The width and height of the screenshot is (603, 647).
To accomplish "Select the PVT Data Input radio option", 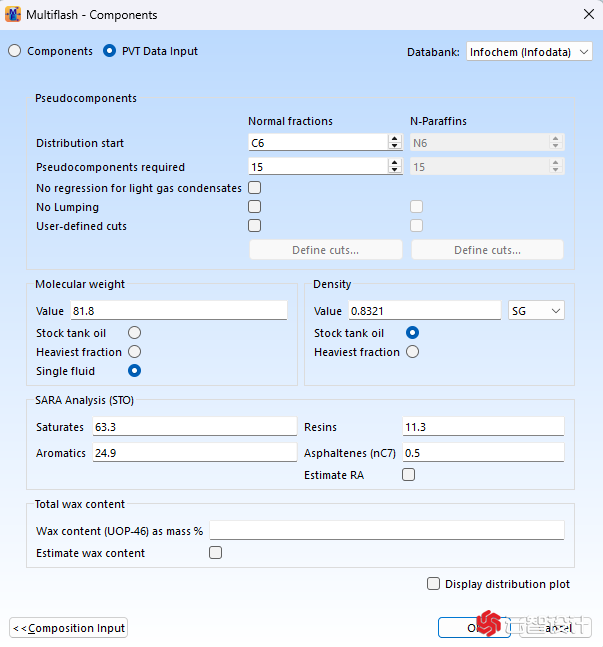I will pyautogui.click(x=109, y=51).
